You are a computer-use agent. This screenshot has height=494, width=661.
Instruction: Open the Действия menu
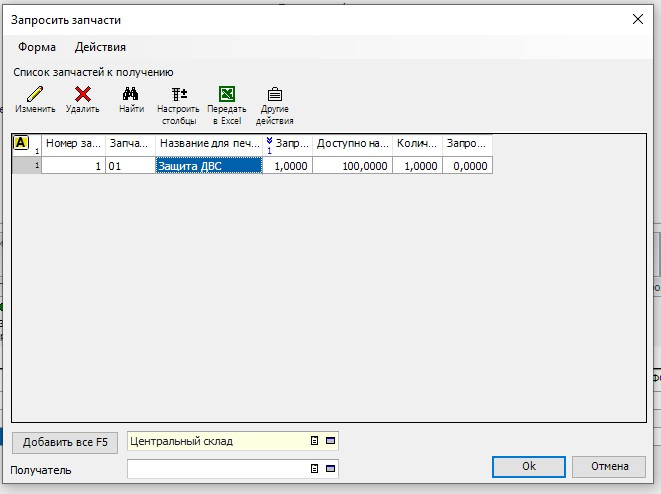coord(100,47)
